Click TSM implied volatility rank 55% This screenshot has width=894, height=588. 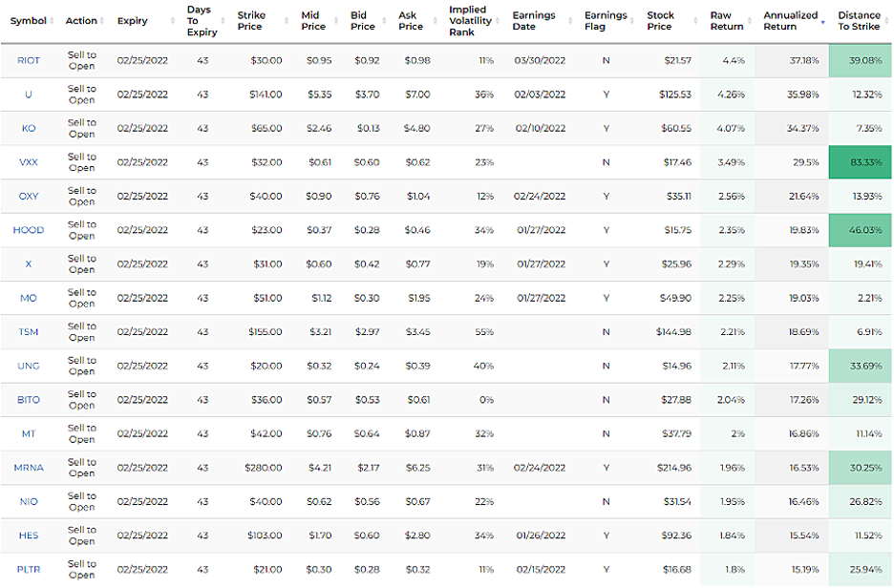click(x=484, y=331)
